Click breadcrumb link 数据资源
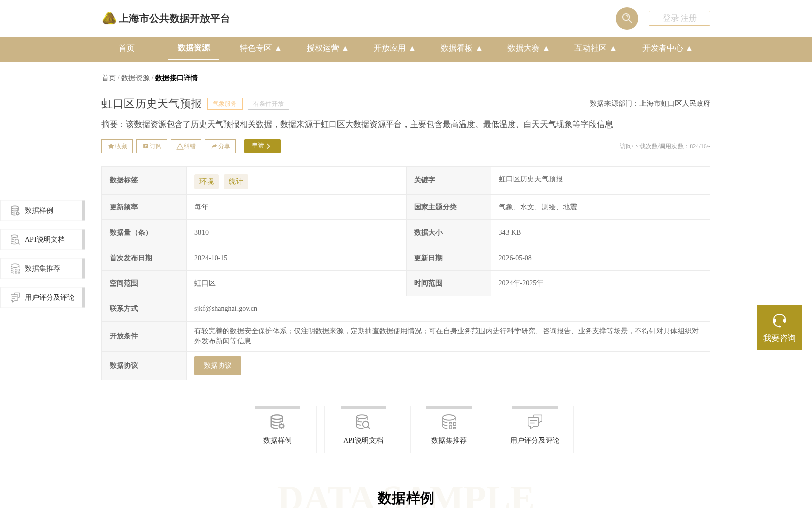This screenshot has width=812, height=508. click(136, 78)
